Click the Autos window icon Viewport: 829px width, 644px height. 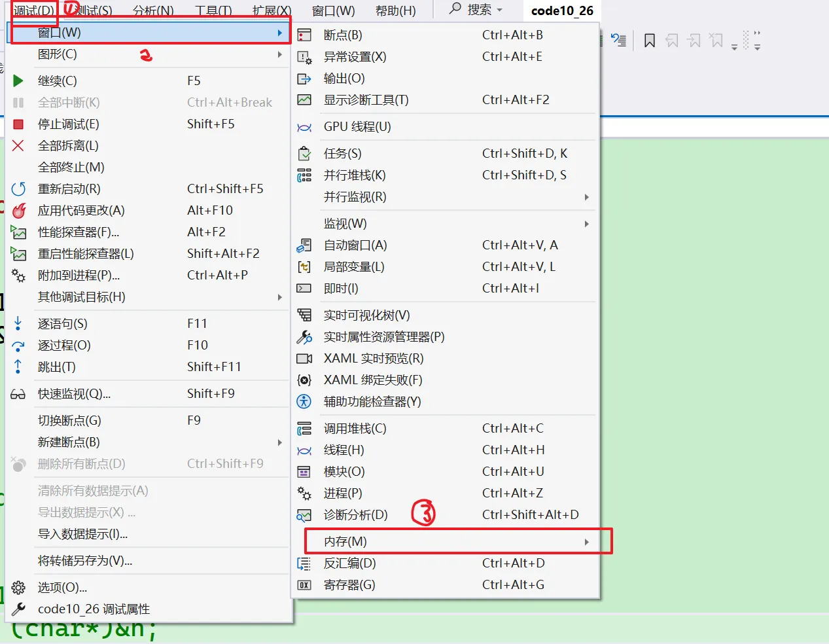pos(304,245)
